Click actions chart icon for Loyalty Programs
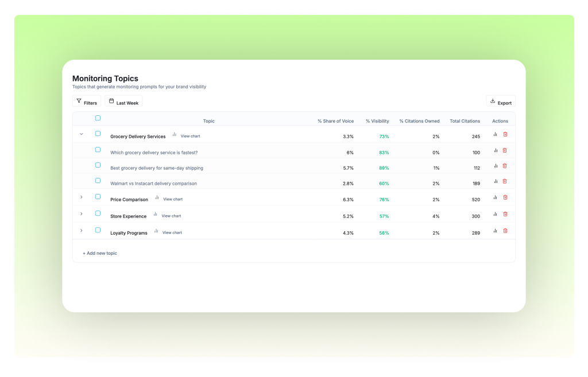This screenshot has width=588, height=377. pos(495,231)
